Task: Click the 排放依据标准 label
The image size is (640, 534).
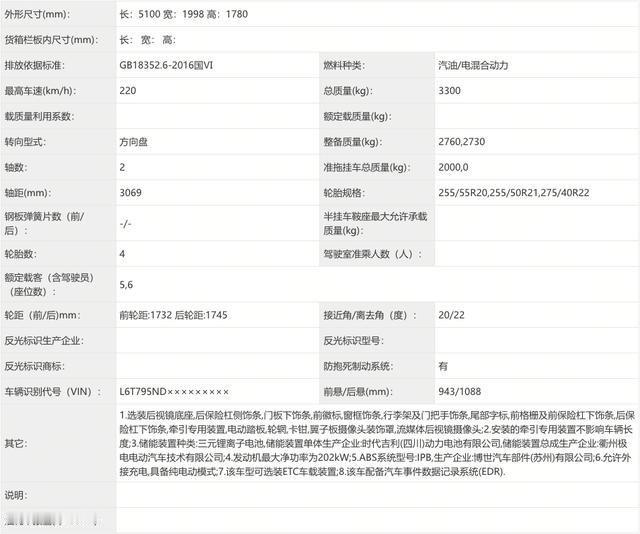Action: point(35,65)
